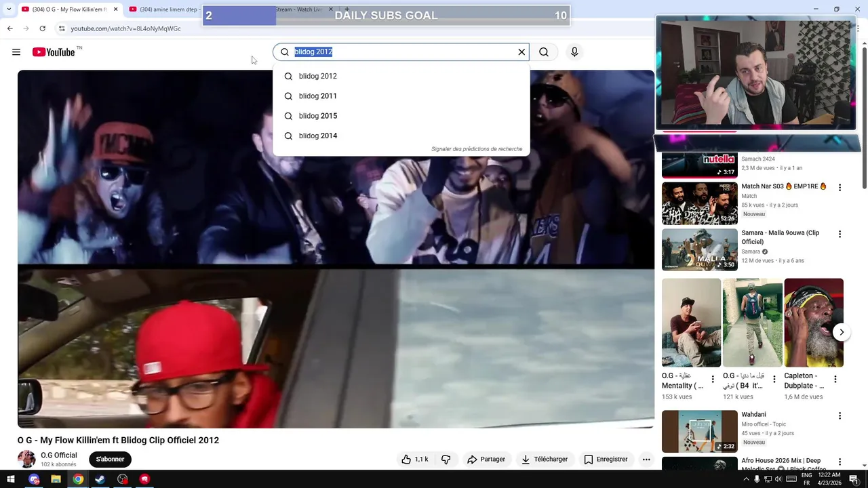Reload the current page
The width and height of the screenshot is (868, 488).
pos(42,28)
